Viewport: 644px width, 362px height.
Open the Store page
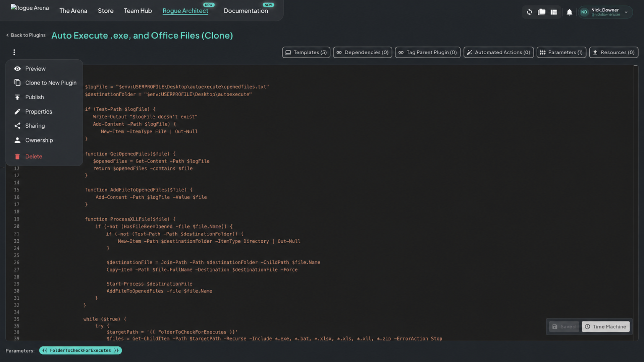click(106, 11)
